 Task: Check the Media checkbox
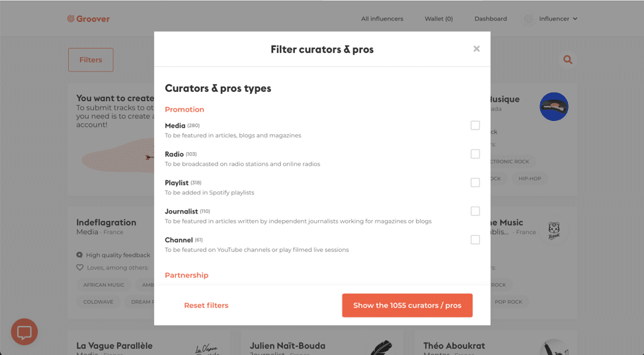point(475,126)
